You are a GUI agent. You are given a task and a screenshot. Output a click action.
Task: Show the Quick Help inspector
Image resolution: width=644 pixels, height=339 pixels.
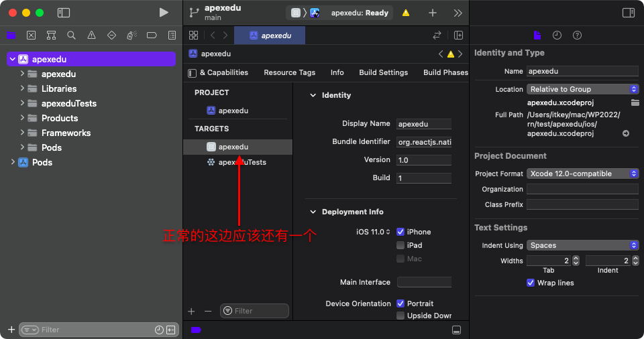(x=577, y=36)
